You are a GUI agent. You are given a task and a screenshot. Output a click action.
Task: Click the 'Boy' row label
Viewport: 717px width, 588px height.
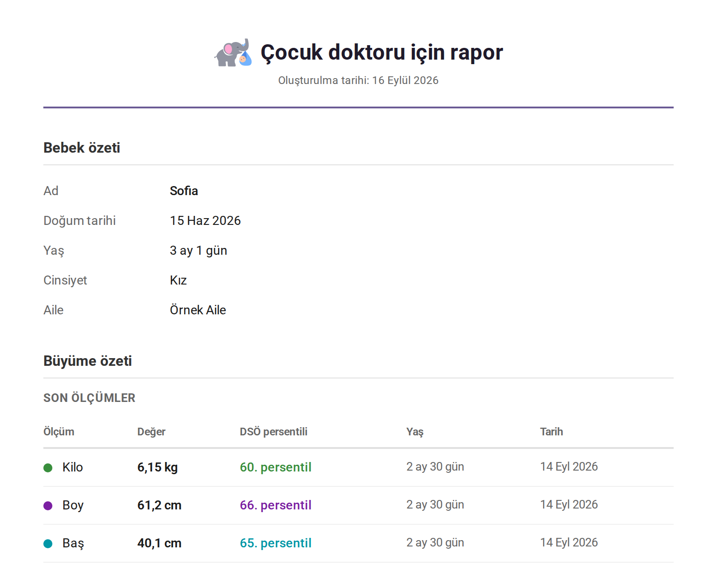point(73,505)
